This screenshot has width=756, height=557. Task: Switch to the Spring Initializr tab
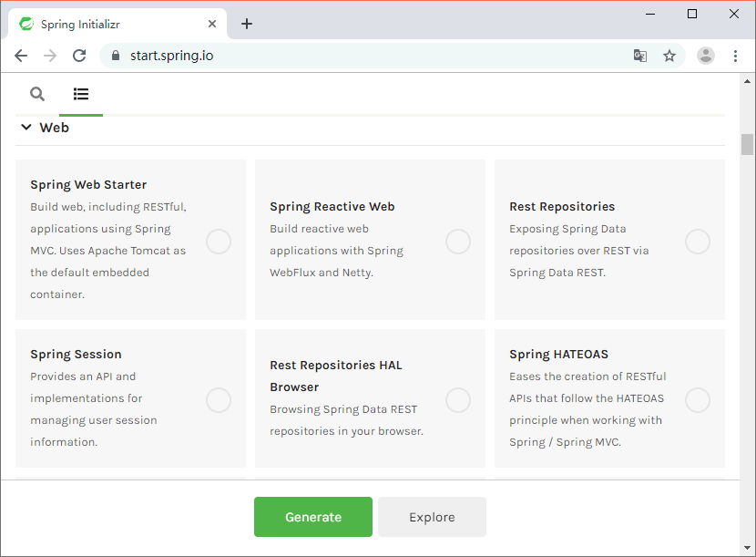coord(109,24)
